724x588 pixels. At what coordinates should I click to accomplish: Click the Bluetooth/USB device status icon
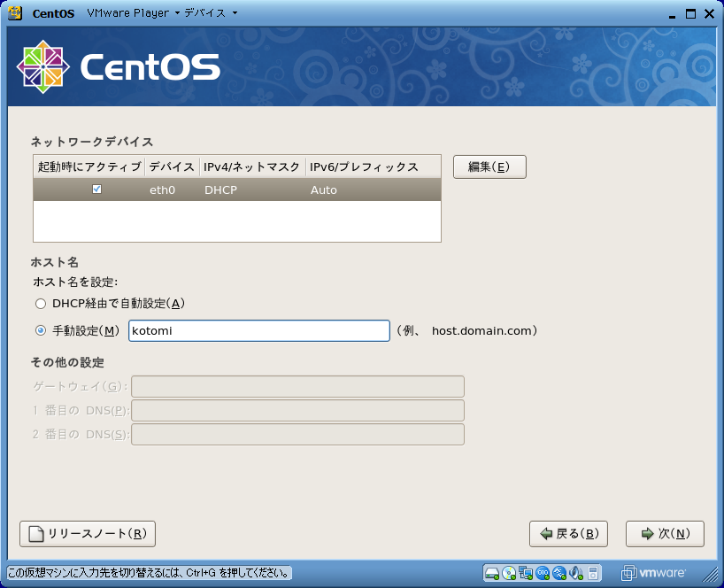pyautogui.click(x=559, y=573)
